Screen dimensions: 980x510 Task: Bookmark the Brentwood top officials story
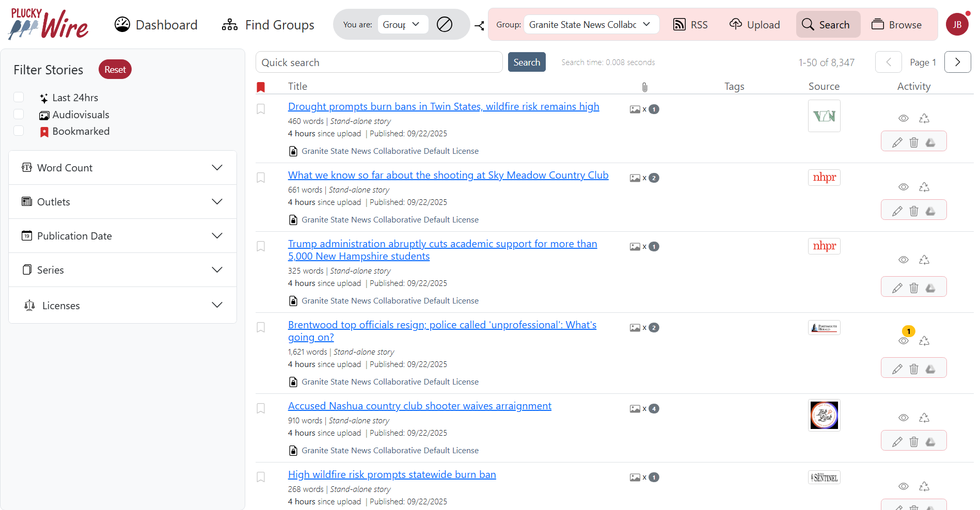pyautogui.click(x=261, y=327)
